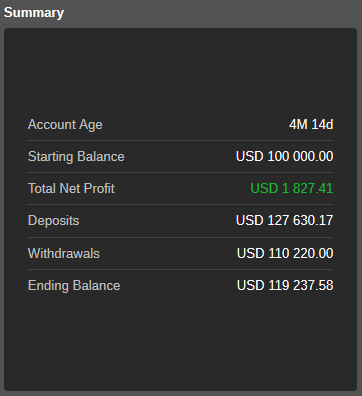Viewport: 362px width, 396px height.
Task: Select the Withdrawals label
Action: tap(64, 253)
